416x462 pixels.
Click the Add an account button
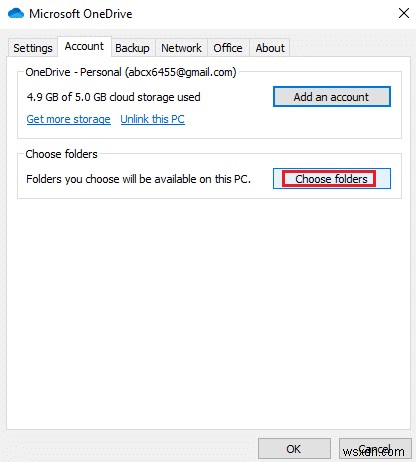pyautogui.click(x=332, y=97)
